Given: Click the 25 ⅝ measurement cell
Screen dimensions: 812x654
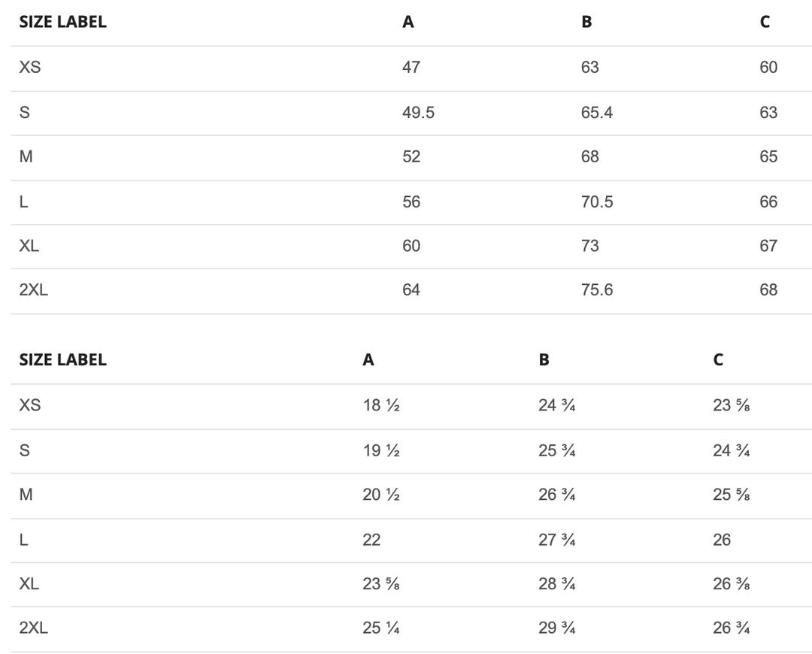Looking at the screenshot, I should coord(731,495).
